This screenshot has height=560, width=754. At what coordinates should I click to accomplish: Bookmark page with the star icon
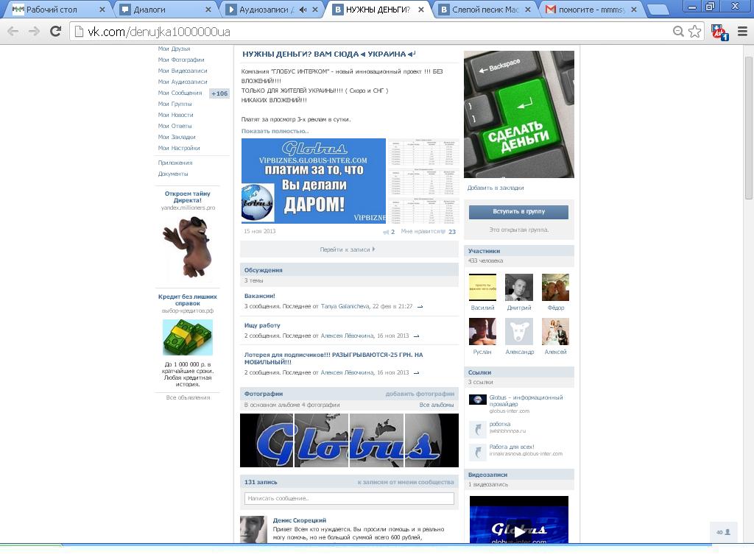(694, 32)
